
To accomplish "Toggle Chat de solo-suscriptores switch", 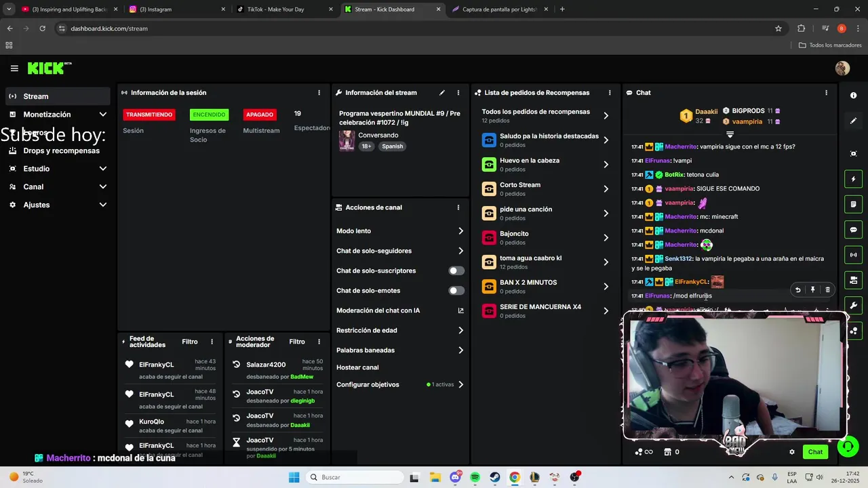I will point(456,270).
